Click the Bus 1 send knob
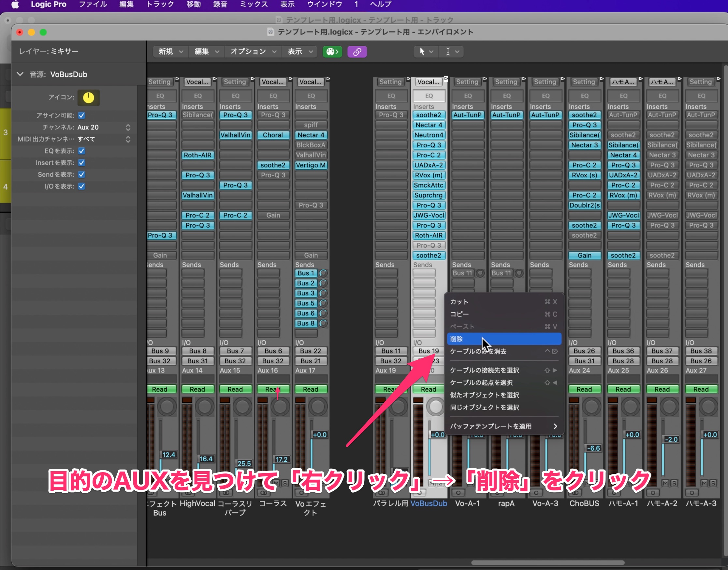 point(323,273)
